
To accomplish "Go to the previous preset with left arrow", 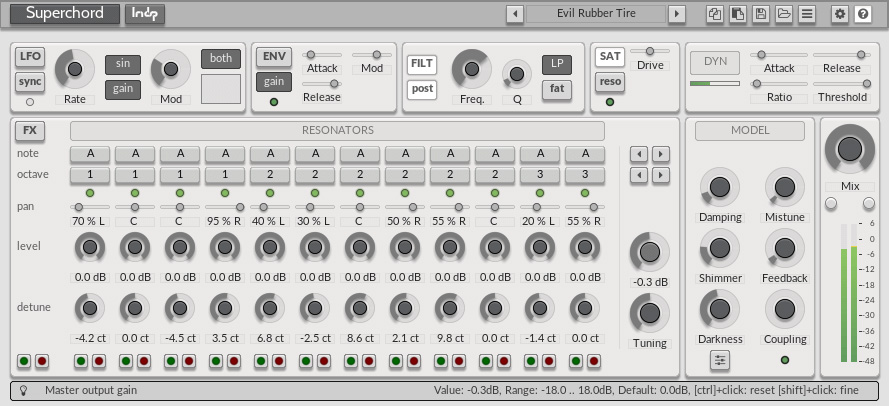I will tap(515, 14).
